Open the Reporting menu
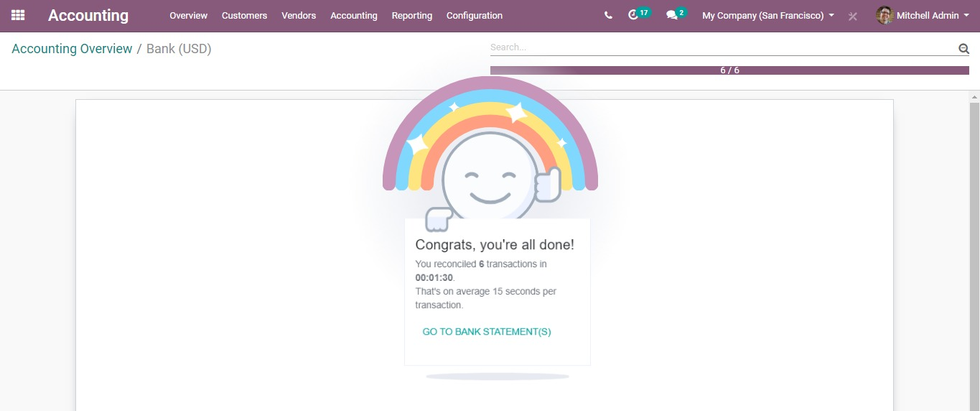980x411 pixels. (x=411, y=15)
